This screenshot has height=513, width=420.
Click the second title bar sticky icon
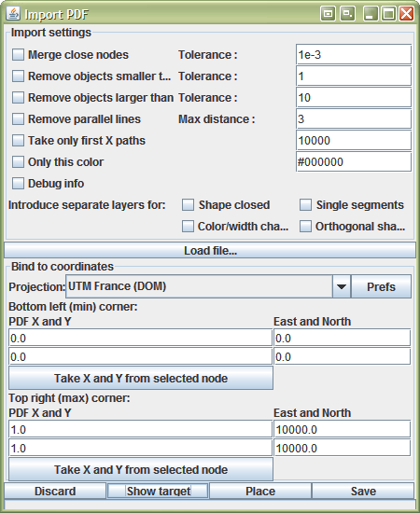(347, 14)
